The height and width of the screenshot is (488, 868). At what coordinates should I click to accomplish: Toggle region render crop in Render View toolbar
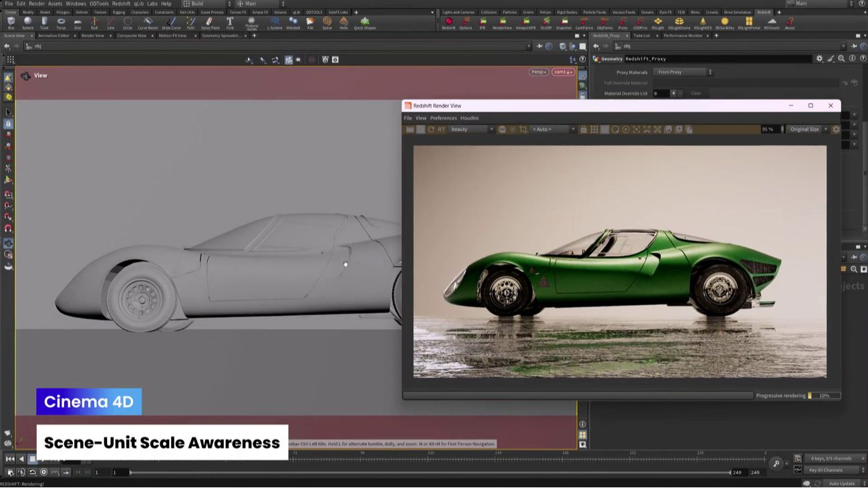[x=523, y=129]
